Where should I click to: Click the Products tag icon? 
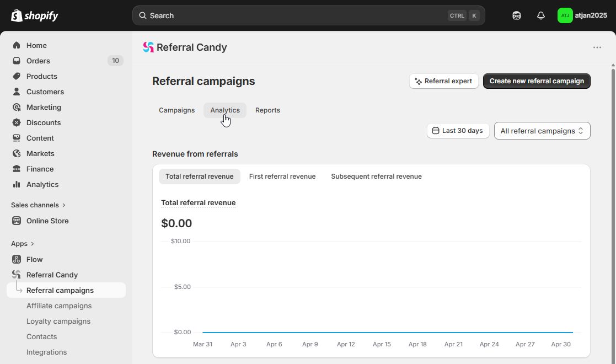(17, 76)
